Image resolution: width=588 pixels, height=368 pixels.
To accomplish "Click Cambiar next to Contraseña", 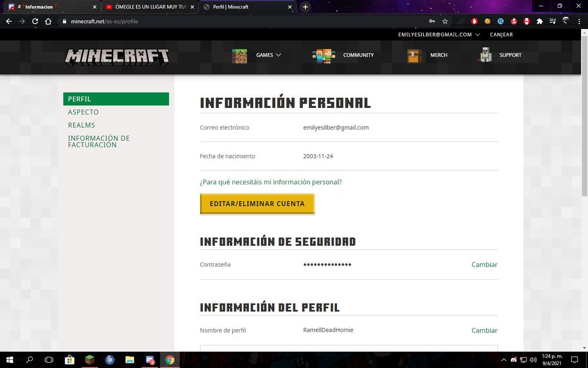I will coord(484,264).
